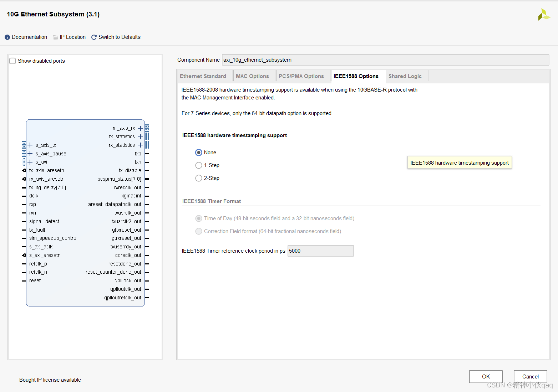Click the IP Location folder icon
Viewport: 558px width, 392px height.
(x=55, y=37)
